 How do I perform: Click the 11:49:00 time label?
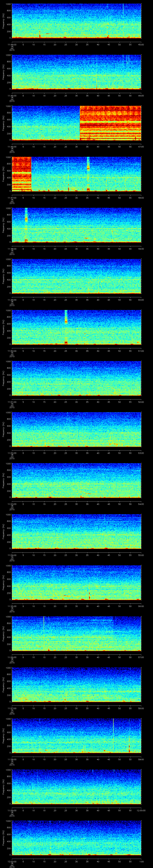tap(12, 300)
